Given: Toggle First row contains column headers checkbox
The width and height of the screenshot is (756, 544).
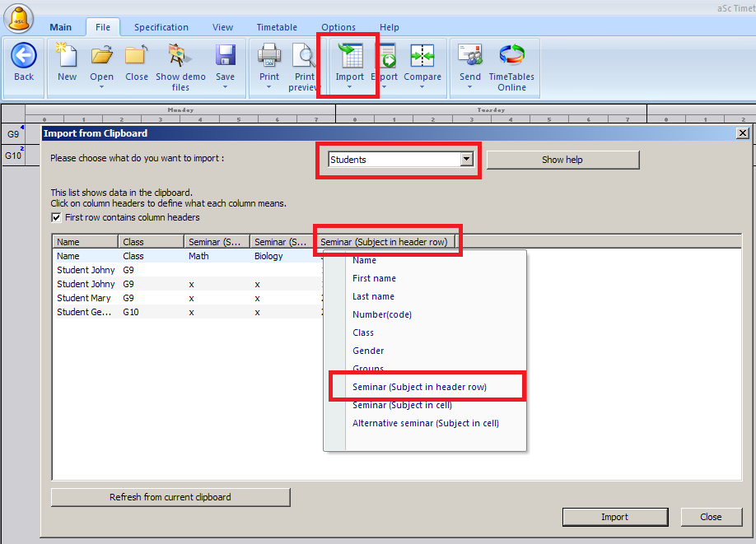Looking at the screenshot, I should (56, 217).
